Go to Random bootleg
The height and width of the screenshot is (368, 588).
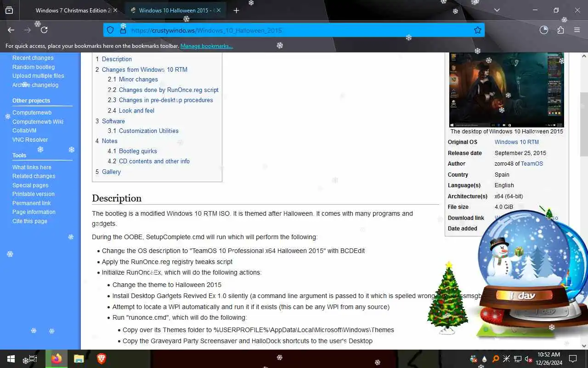point(34,67)
